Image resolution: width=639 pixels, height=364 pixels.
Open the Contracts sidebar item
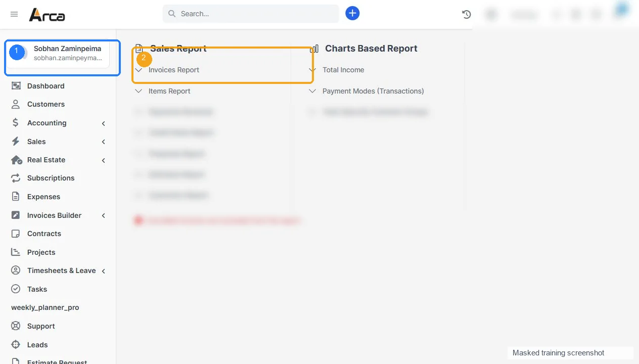click(58, 234)
